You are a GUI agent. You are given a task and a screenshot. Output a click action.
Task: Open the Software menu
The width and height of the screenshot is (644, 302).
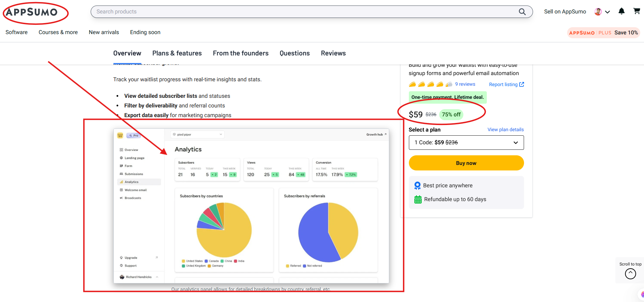coord(17,32)
